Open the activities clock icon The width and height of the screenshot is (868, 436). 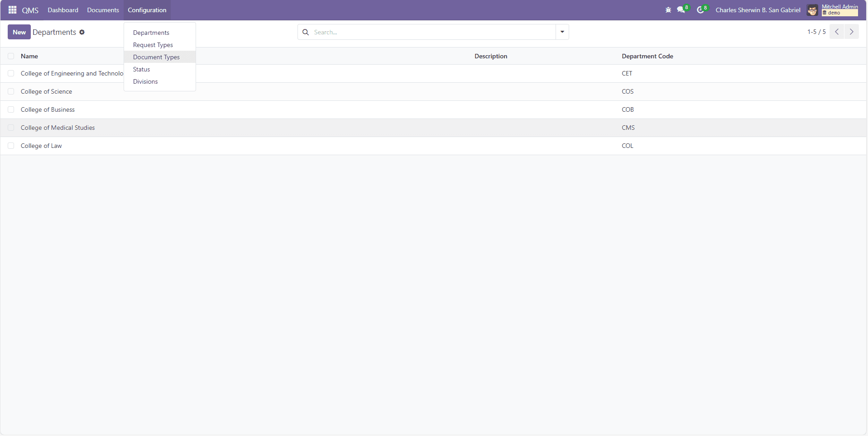click(701, 10)
